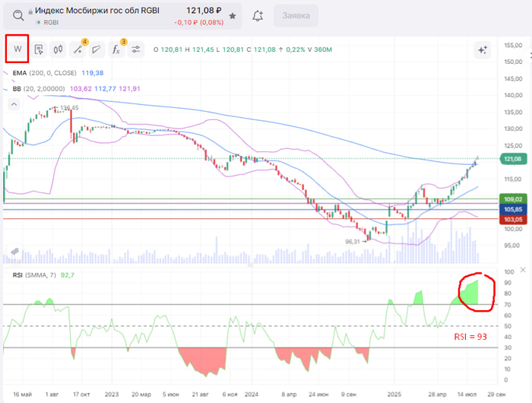Click the Заявка order button
Viewport: 532px width, 403px height.
pyautogui.click(x=296, y=15)
